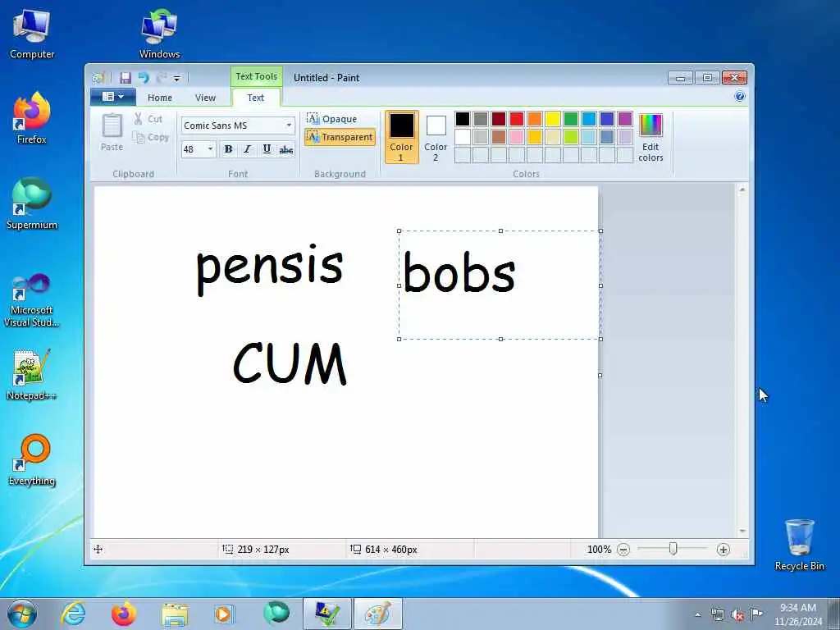Select Opaque background option
The height and width of the screenshot is (630, 840).
[x=332, y=119]
